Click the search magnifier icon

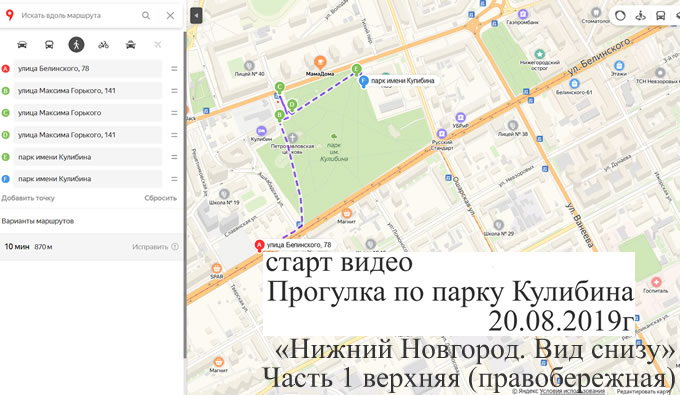146,16
